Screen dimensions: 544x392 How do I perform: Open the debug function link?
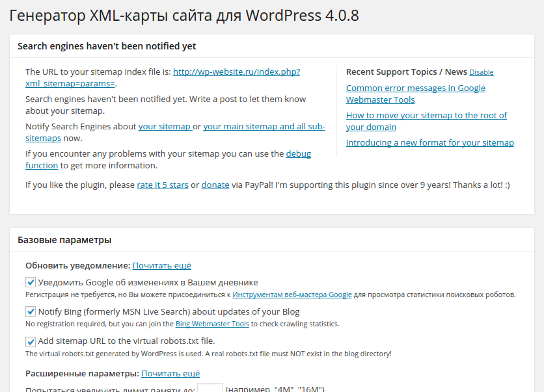[x=298, y=154]
